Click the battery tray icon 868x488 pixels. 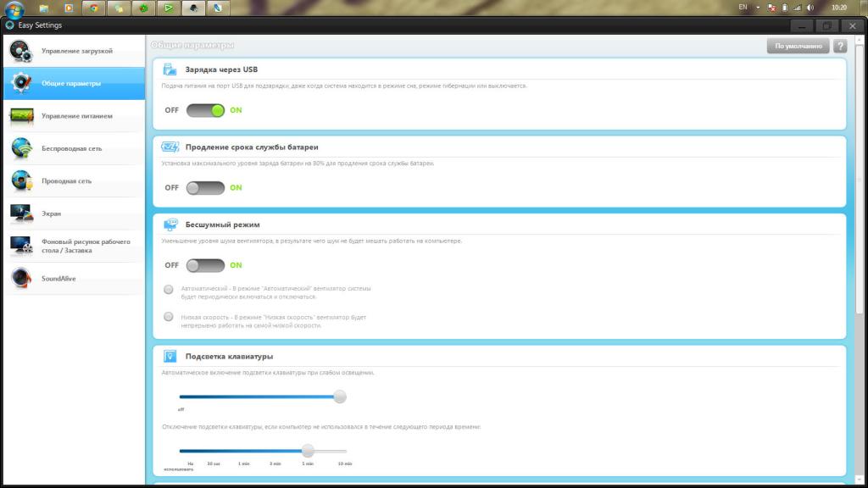[x=784, y=8]
